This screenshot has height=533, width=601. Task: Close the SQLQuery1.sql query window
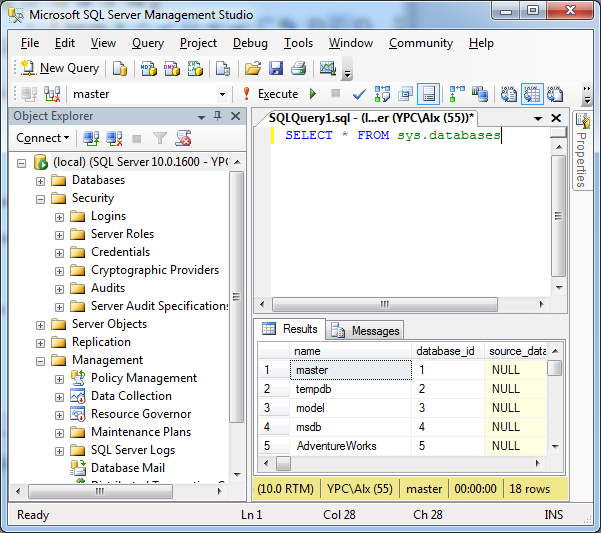click(556, 118)
